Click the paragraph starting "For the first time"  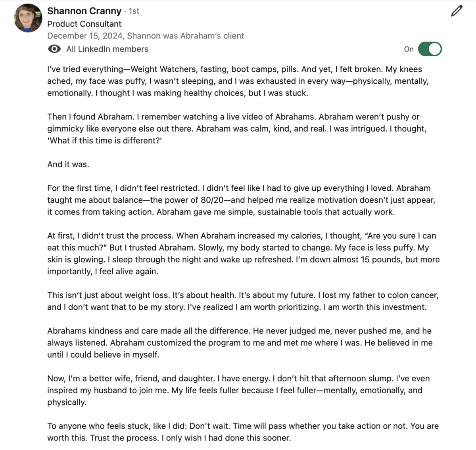pyautogui.click(x=241, y=200)
